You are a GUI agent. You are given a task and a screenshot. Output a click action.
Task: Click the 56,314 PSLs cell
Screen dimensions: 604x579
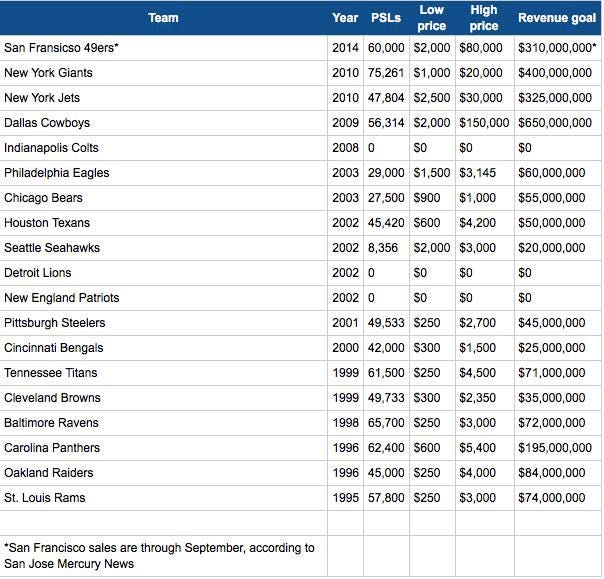[x=386, y=123]
